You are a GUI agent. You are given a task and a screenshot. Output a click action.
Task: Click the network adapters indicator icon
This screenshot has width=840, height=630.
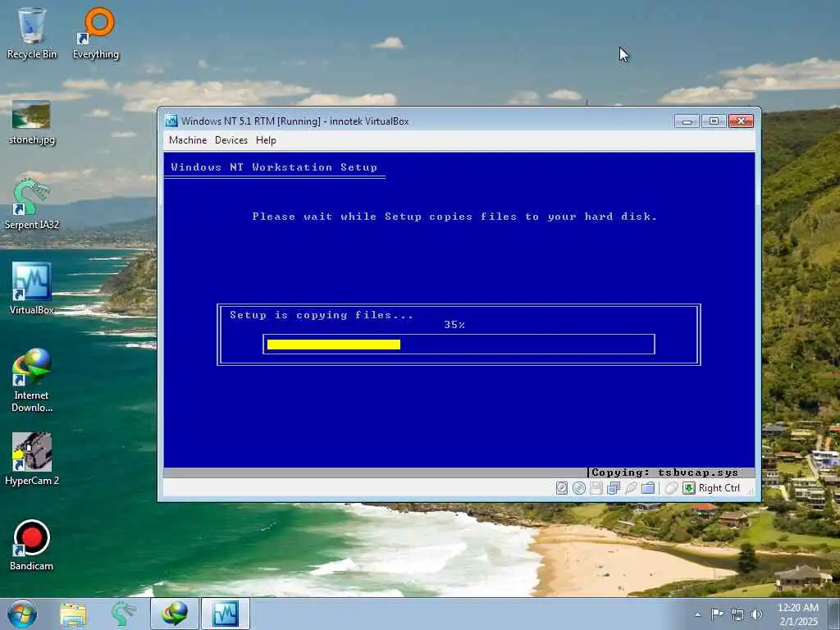(614, 488)
